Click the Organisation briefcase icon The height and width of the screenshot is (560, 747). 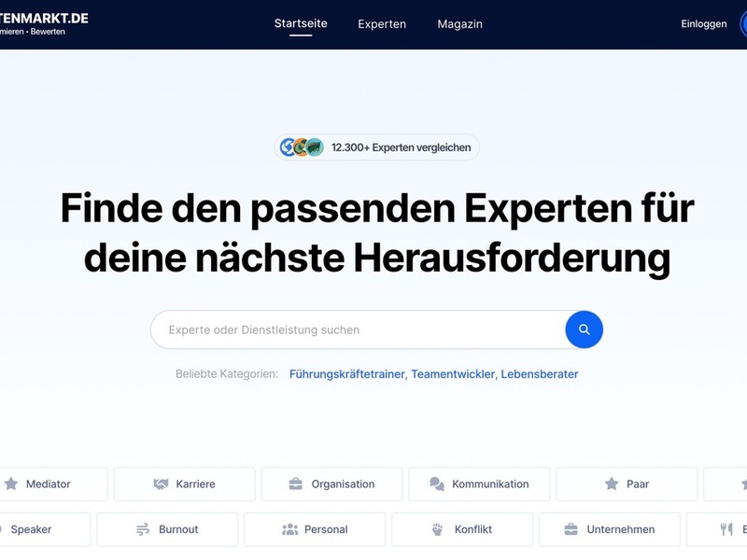[x=295, y=484]
